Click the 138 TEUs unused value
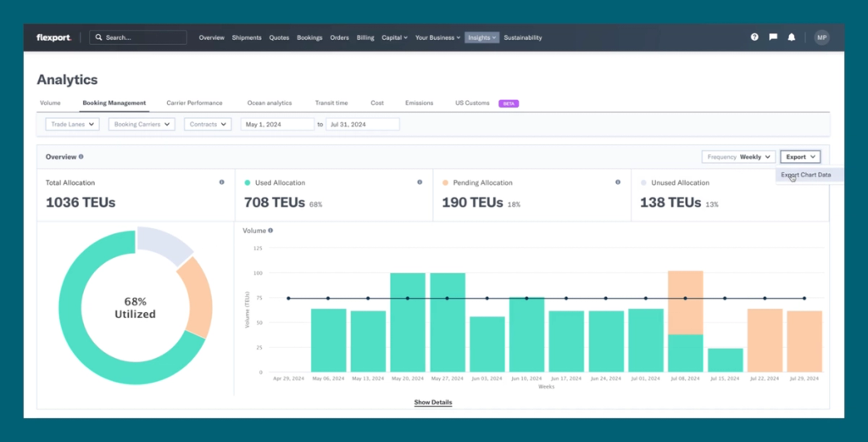Image resolution: width=868 pixels, height=442 pixels. [670, 203]
